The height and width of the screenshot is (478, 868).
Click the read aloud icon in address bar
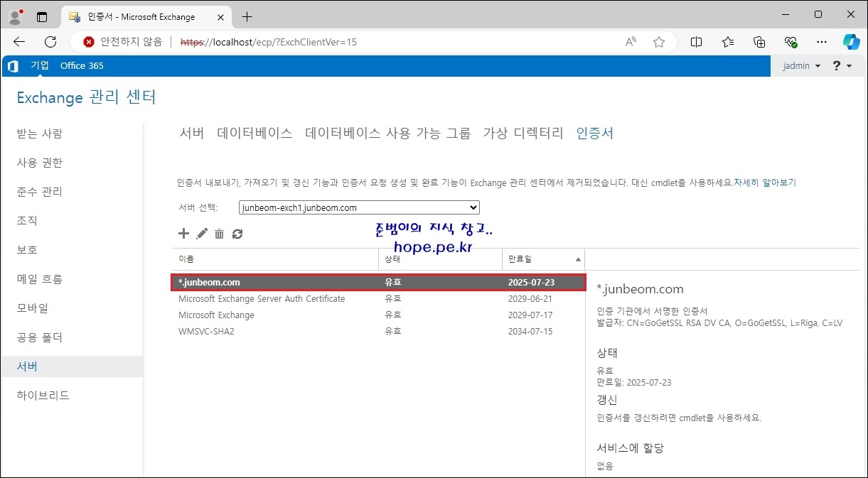point(631,42)
